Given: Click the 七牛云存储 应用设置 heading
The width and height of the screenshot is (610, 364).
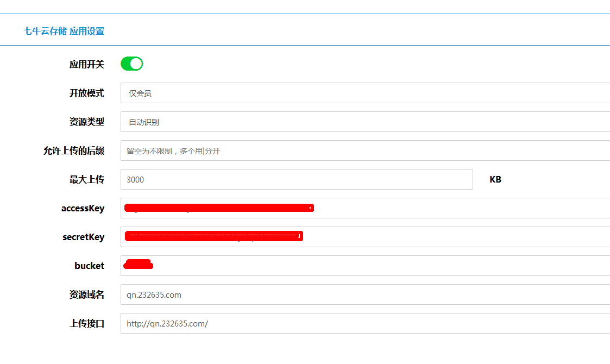Looking at the screenshot, I should (64, 31).
